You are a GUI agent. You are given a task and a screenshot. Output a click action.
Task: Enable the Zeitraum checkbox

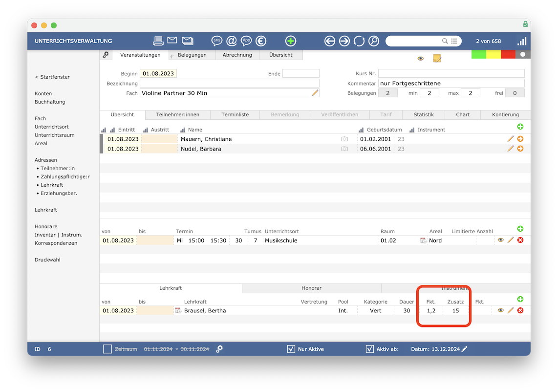click(107, 349)
